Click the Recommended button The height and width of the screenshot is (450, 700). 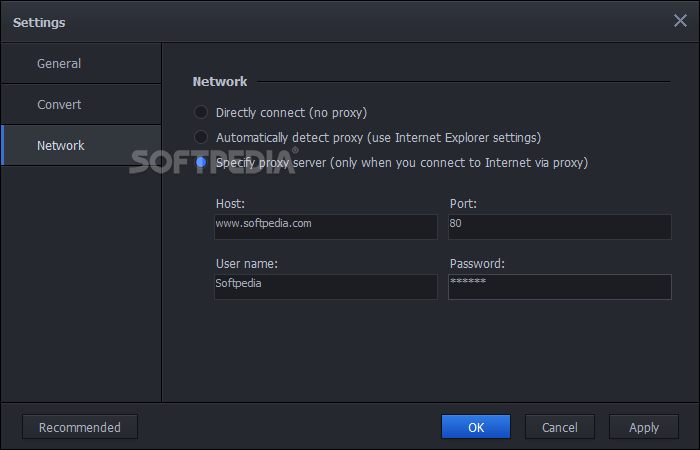coord(80,427)
